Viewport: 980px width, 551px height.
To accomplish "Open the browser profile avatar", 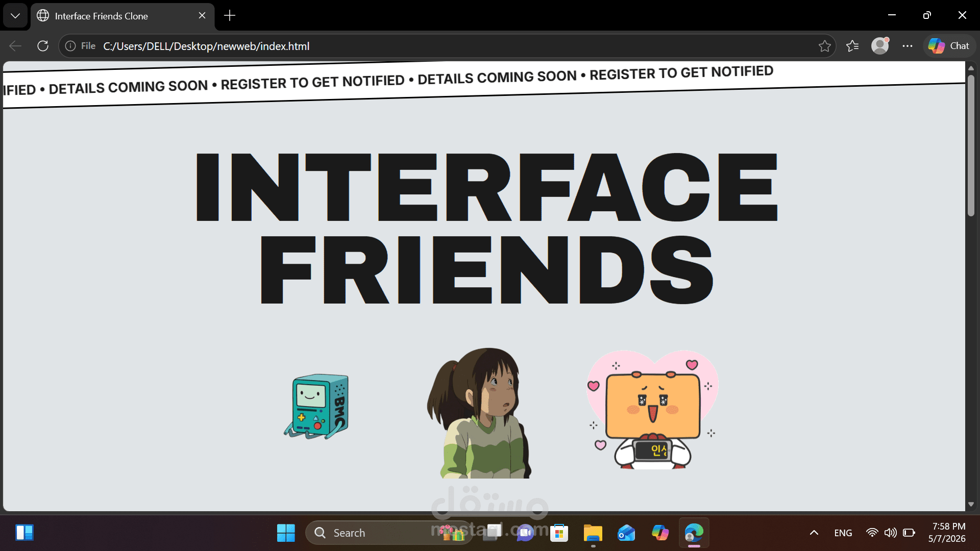I will (x=880, y=46).
